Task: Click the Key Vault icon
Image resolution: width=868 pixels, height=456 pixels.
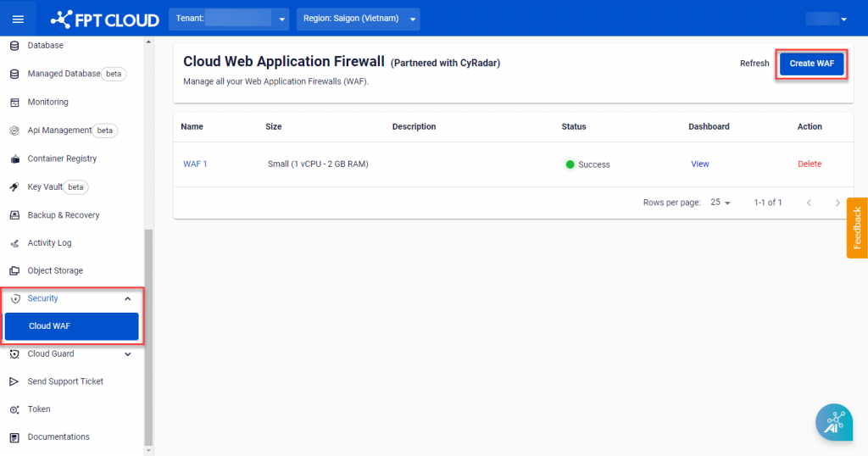Action: [x=14, y=187]
